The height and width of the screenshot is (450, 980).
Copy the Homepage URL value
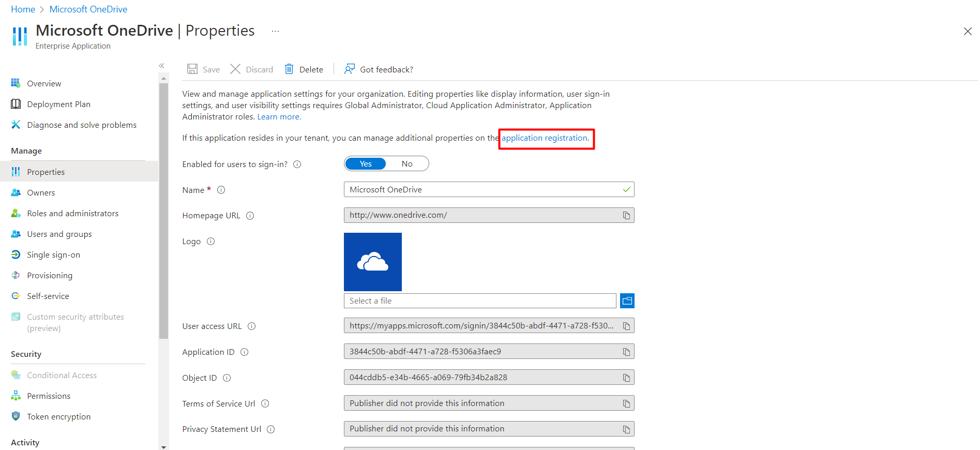(x=626, y=215)
